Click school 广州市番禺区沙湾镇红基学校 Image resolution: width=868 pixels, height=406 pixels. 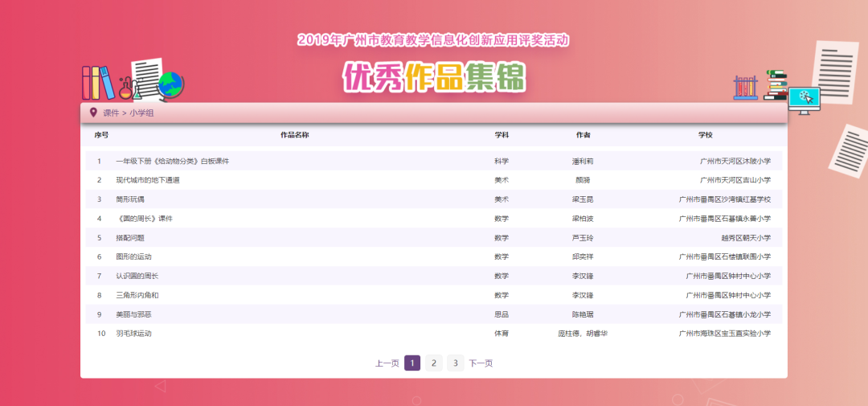(725, 199)
